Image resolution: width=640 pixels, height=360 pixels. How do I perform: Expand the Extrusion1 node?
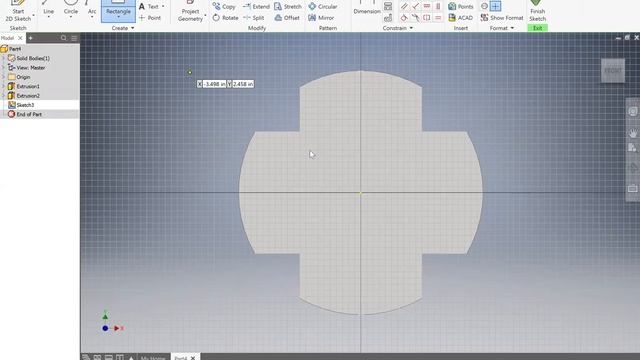pyautogui.click(x=3, y=87)
